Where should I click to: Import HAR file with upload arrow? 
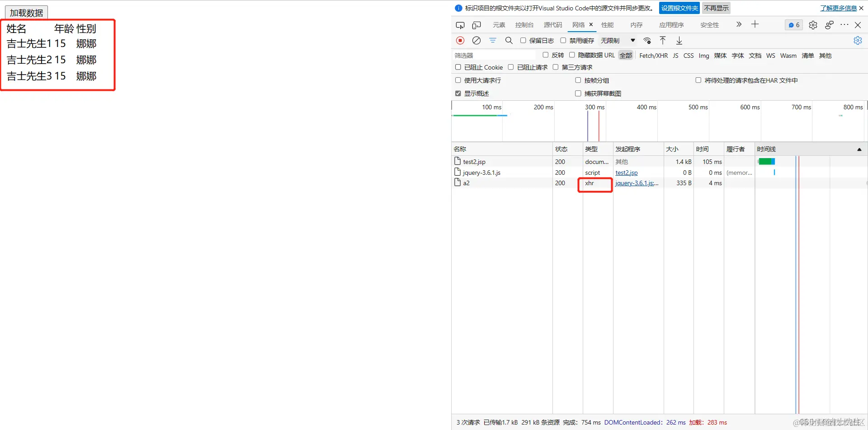pyautogui.click(x=663, y=41)
